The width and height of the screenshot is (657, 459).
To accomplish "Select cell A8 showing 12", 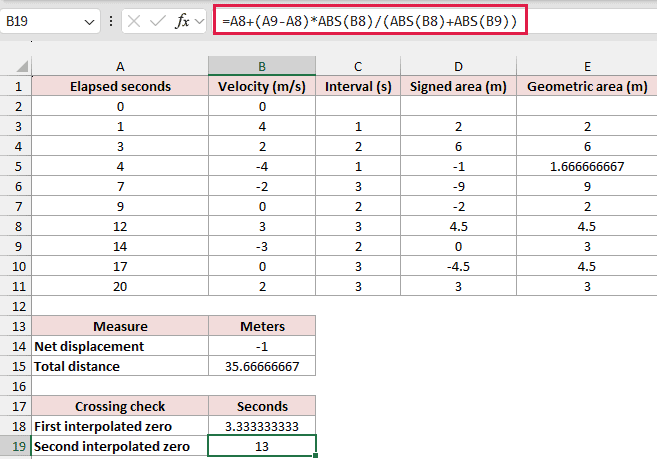I will pyautogui.click(x=120, y=226).
